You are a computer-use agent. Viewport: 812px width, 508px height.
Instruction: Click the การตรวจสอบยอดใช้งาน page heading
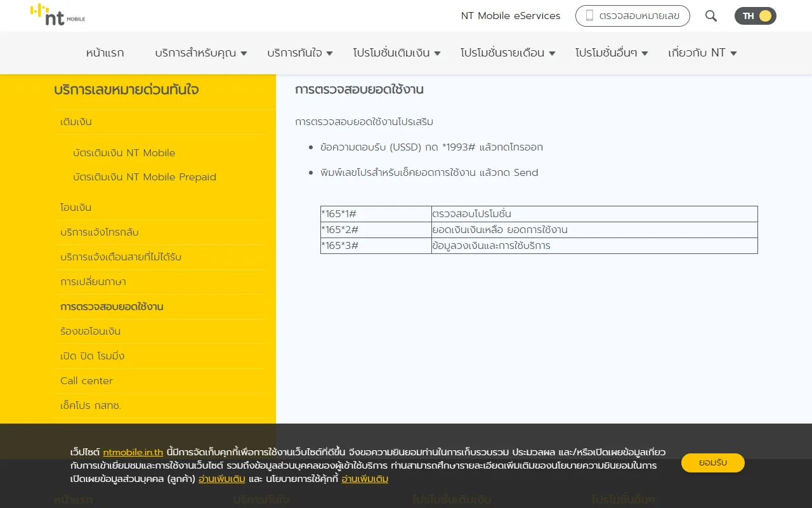360,90
